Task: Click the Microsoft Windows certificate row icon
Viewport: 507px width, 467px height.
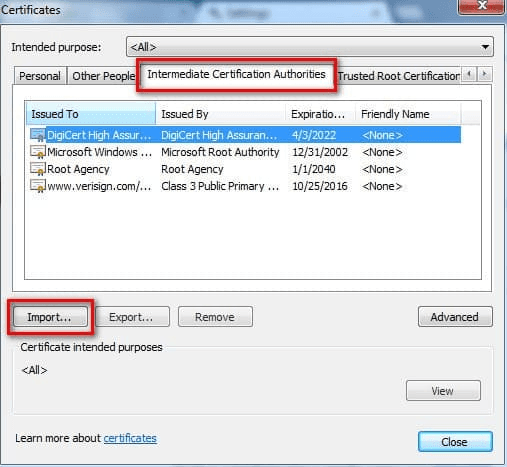Action: click(x=38, y=152)
